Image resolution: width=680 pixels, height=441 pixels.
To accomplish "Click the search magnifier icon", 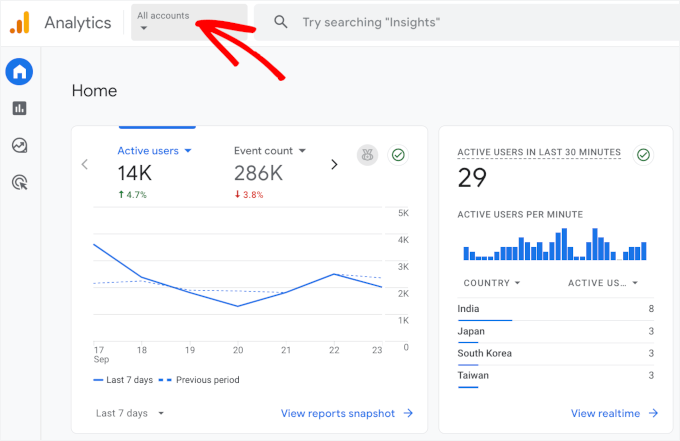I will click(x=281, y=22).
